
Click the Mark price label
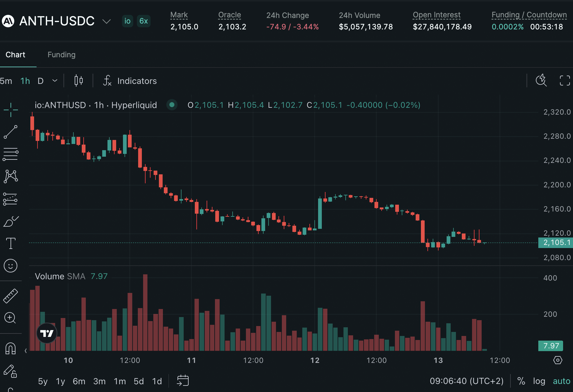point(179,15)
